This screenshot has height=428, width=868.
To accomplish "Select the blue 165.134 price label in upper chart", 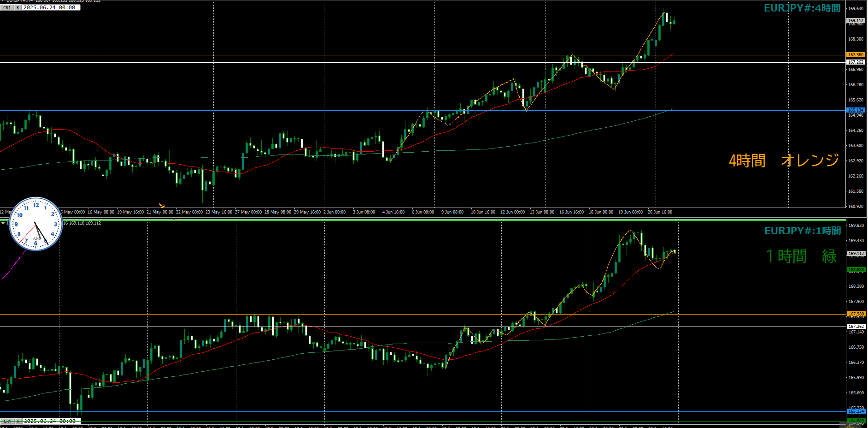I will click(x=856, y=110).
